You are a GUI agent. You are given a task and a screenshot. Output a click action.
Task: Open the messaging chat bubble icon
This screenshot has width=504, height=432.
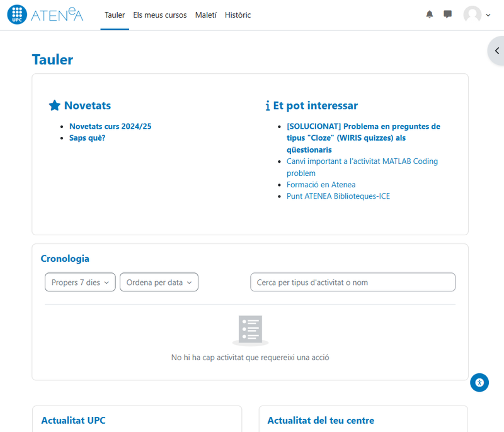coord(448,15)
